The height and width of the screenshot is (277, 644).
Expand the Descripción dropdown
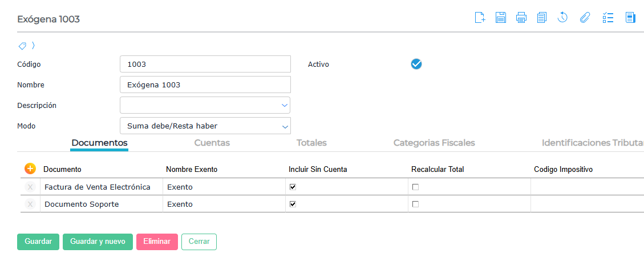click(284, 105)
